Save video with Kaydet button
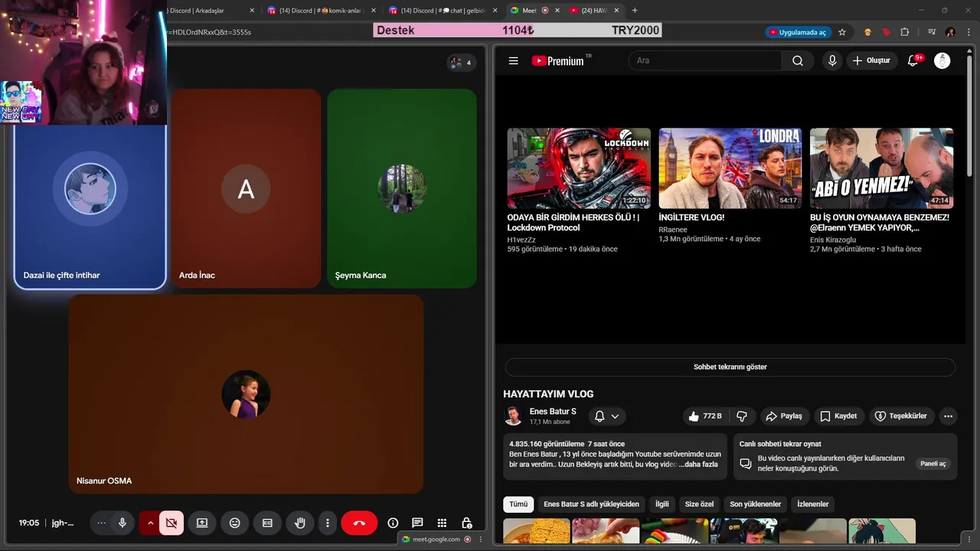This screenshot has width=980, height=551. 838,416
